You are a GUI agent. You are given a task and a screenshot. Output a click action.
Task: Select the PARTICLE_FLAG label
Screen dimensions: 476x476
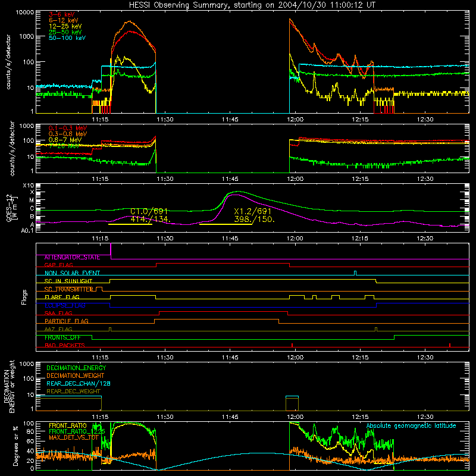(x=67, y=321)
